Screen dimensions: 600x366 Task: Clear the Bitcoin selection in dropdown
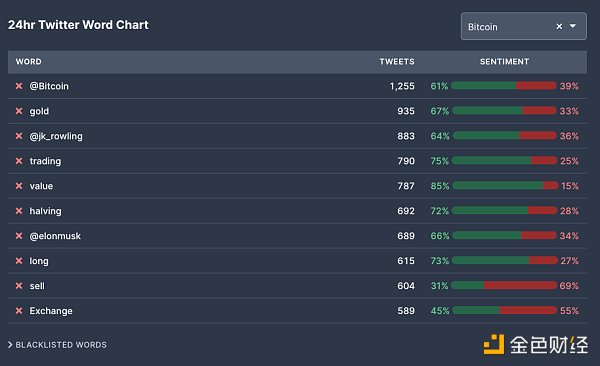[559, 26]
